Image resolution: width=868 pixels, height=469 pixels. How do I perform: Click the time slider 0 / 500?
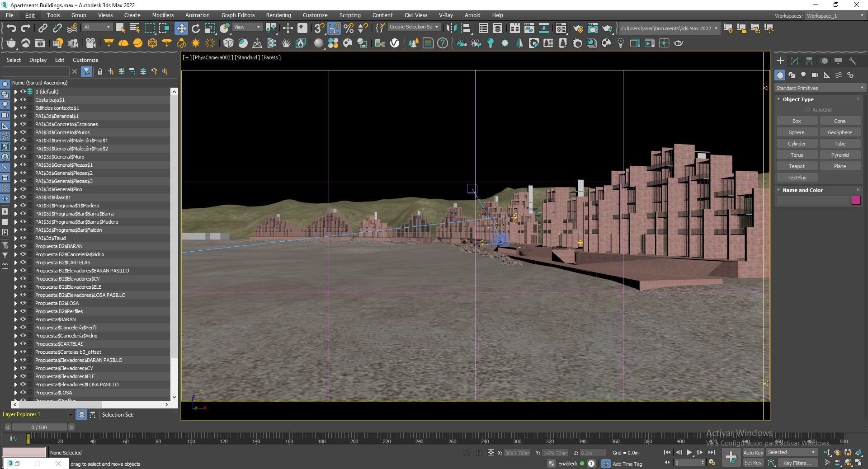tap(39, 427)
